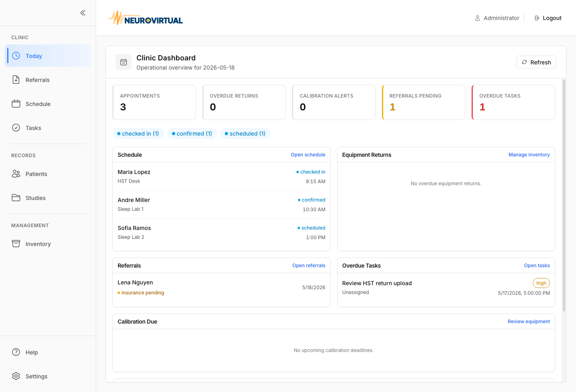Viewport: 576px width, 392px height.
Task: Click the Logout text
Action: pyautogui.click(x=552, y=18)
